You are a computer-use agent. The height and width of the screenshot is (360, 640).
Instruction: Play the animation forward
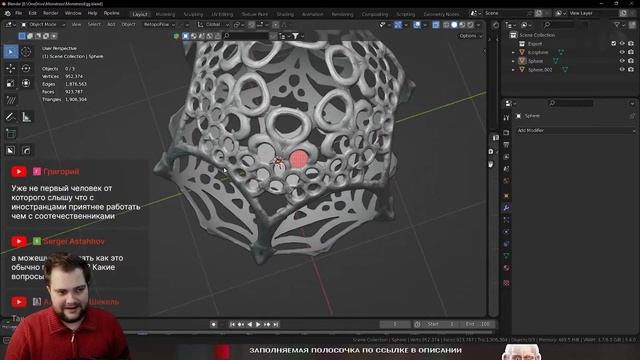coord(258,324)
